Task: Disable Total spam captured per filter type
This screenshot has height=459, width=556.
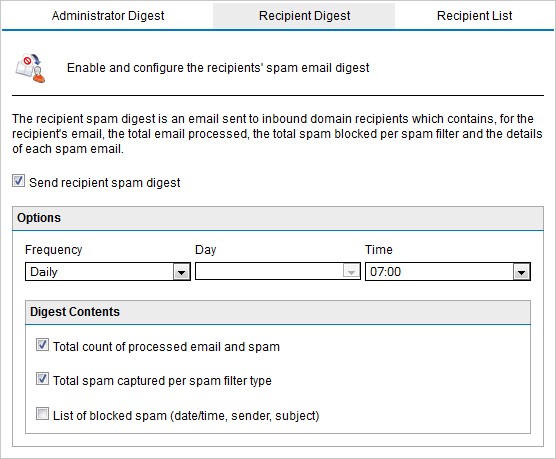Action: tap(42, 379)
